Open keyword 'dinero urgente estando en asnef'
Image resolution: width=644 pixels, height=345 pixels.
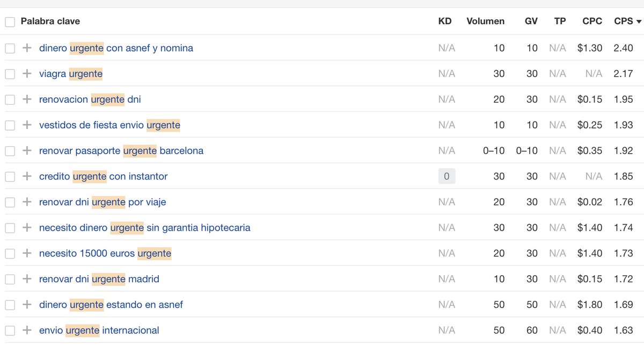tap(111, 305)
